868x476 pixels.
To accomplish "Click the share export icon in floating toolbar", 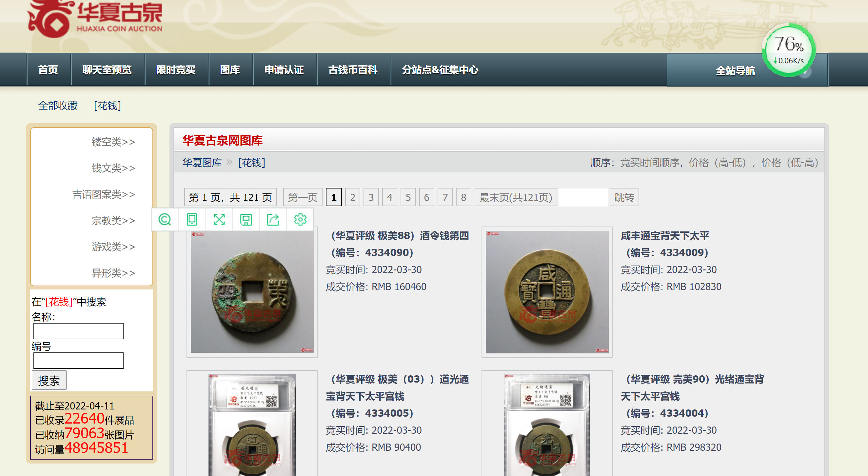I will click(273, 220).
